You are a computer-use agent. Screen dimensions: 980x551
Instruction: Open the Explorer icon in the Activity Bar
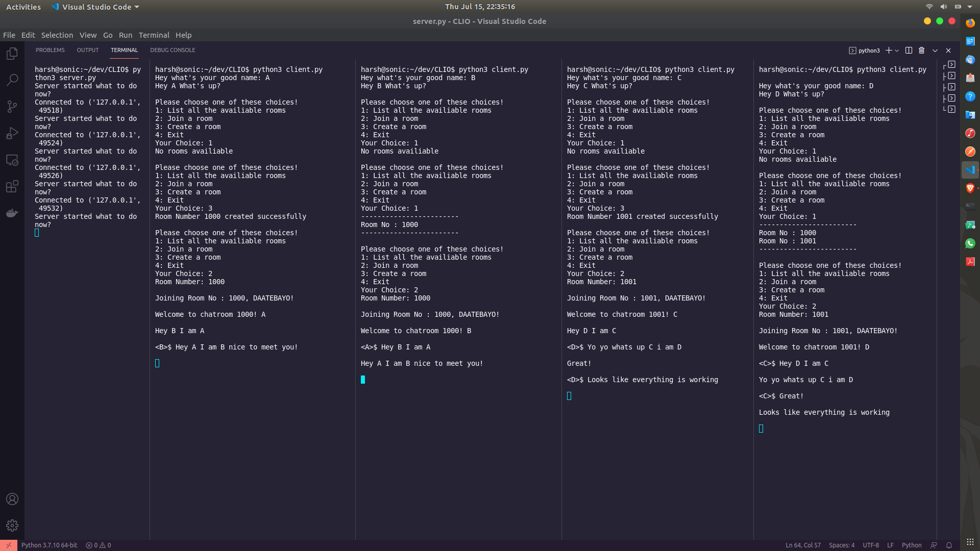point(12,53)
